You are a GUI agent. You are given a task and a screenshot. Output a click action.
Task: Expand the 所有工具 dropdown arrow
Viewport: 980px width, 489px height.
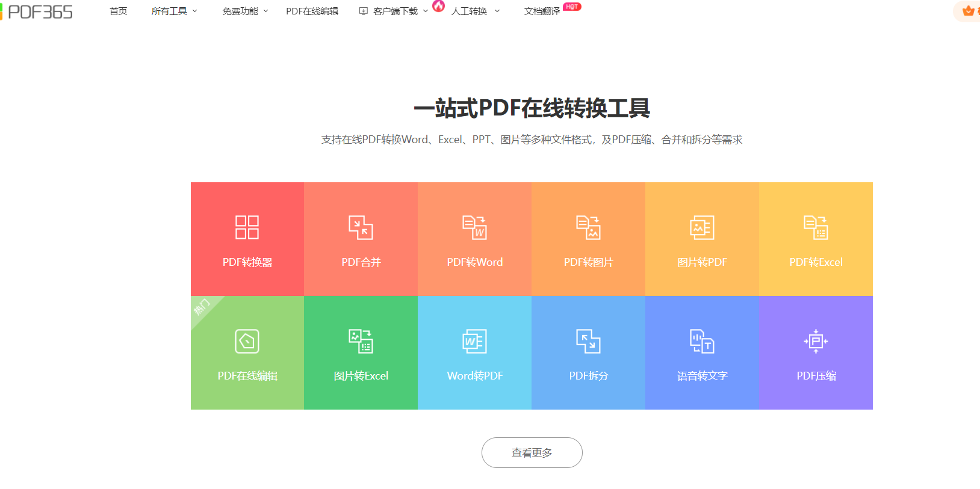point(194,11)
